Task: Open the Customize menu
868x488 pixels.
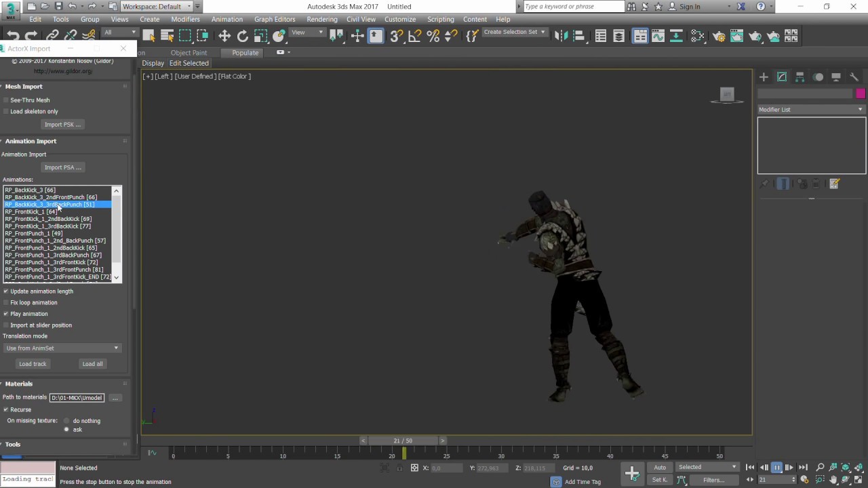Action: (400, 20)
